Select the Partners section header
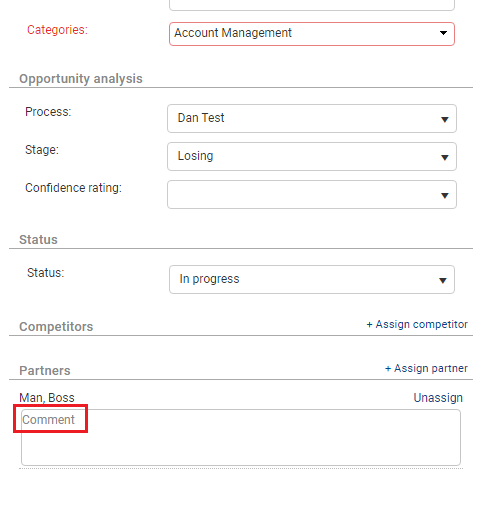Viewport: 479px width, 525px height. point(45,371)
